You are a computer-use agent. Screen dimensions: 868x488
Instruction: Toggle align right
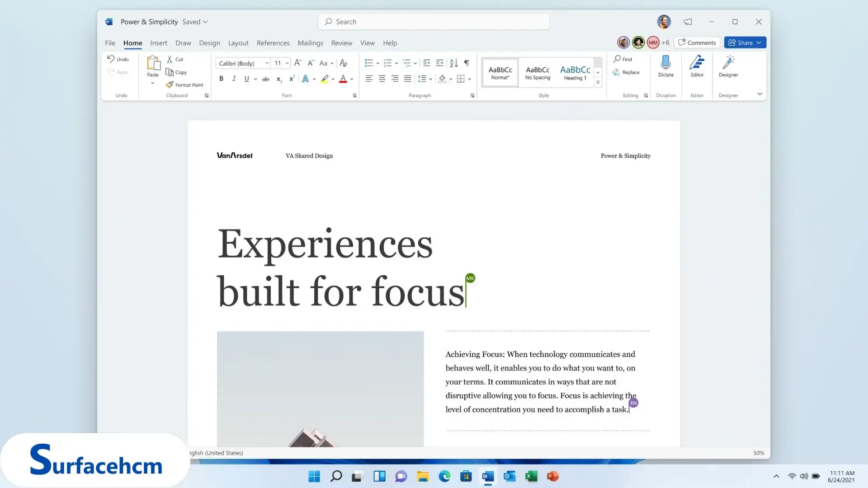point(395,79)
